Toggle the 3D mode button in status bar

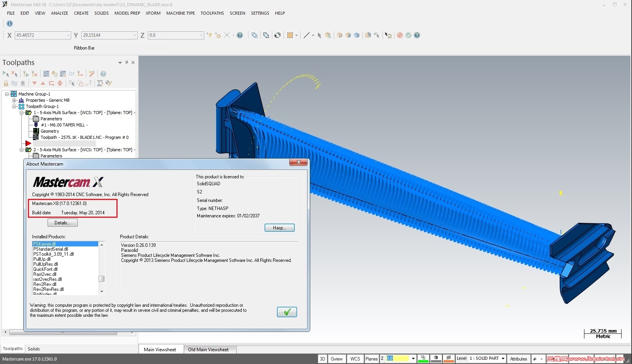pos(322,359)
